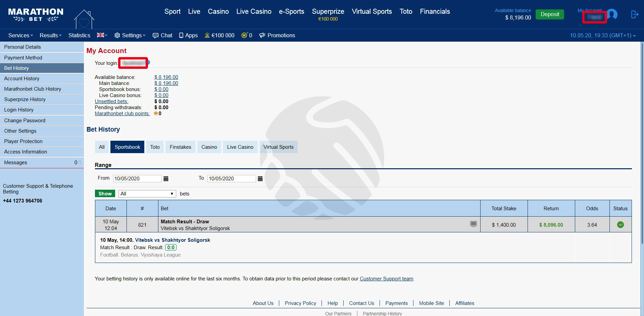Open the e-Sports section

[x=291, y=11]
